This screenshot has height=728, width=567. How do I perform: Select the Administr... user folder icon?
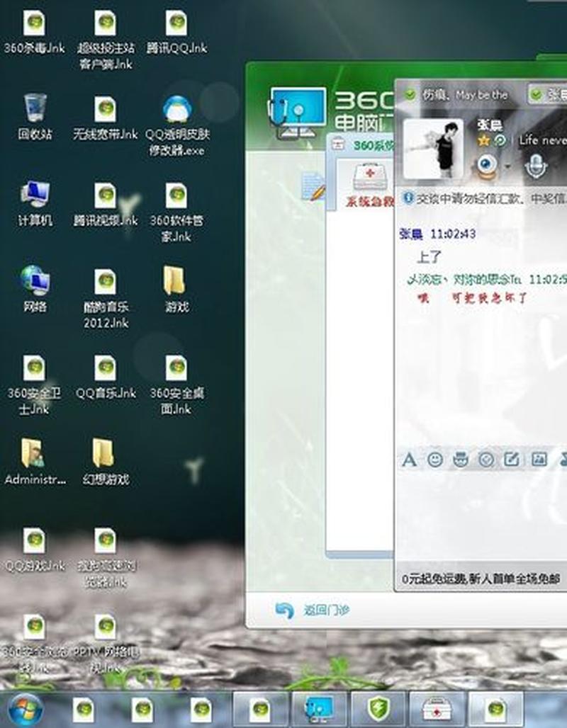point(35,462)
